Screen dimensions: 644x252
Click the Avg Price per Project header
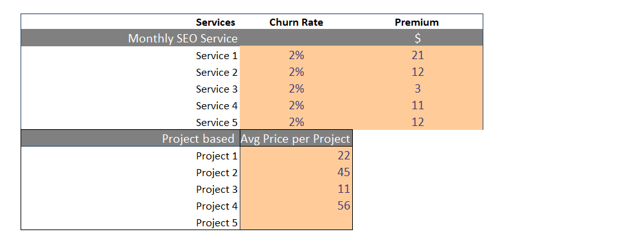coord(296,139)
